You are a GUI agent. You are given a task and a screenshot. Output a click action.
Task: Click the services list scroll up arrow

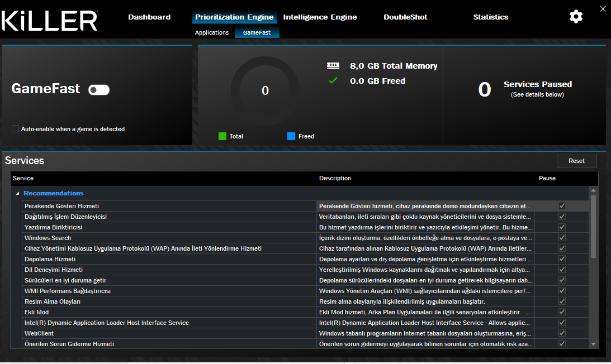tap(593, 190)
